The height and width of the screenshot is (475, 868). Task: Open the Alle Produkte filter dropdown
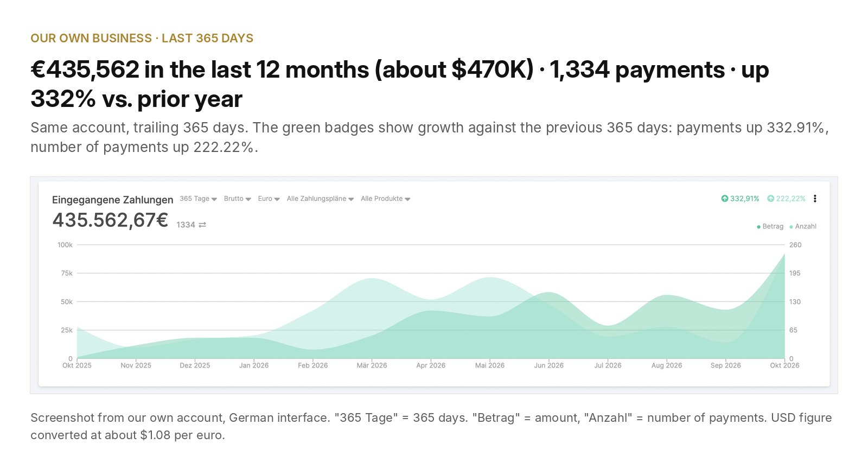pyautogui.click(x=385, y=199)
